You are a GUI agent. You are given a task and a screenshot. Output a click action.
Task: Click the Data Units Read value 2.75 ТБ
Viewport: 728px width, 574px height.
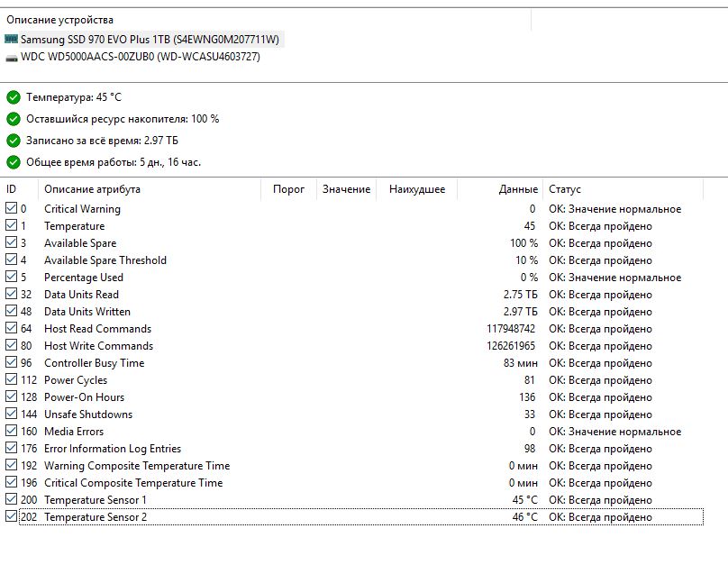pyautogui.click(x=521, y=295)
